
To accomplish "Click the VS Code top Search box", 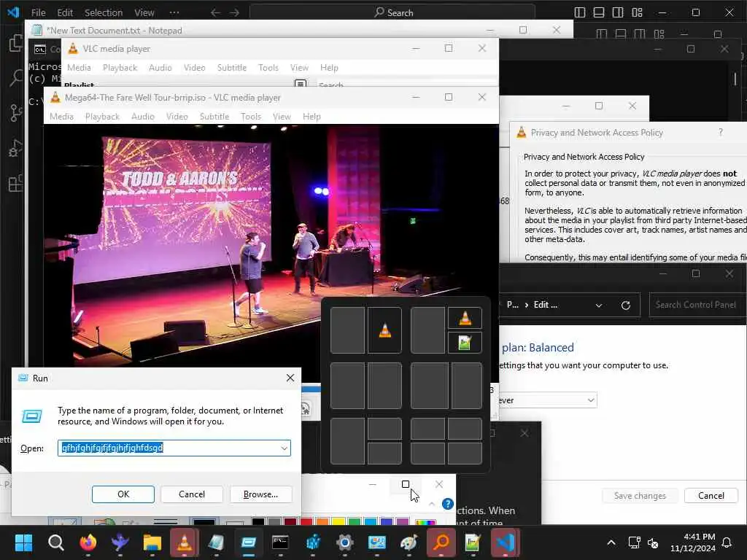I will tap(392, 13).
